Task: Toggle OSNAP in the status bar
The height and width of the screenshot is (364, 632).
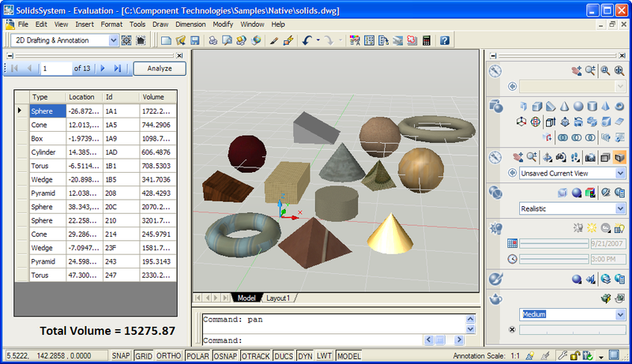Action: pyautogui.click(x=226, y=356)
